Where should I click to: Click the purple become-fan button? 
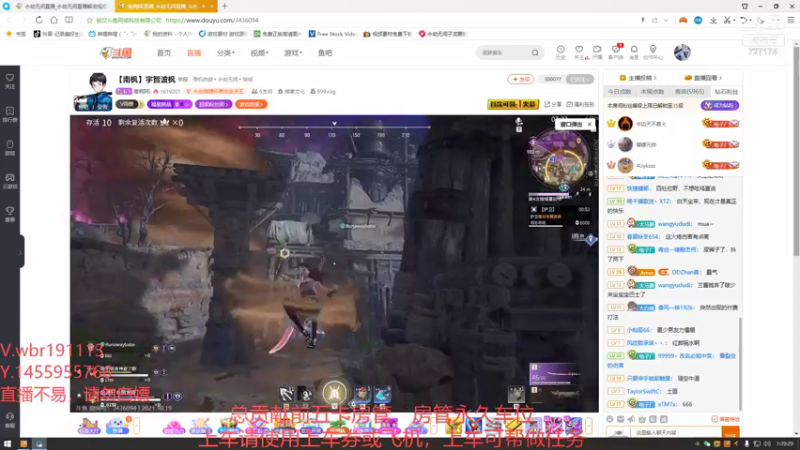[x=720, y=106]
